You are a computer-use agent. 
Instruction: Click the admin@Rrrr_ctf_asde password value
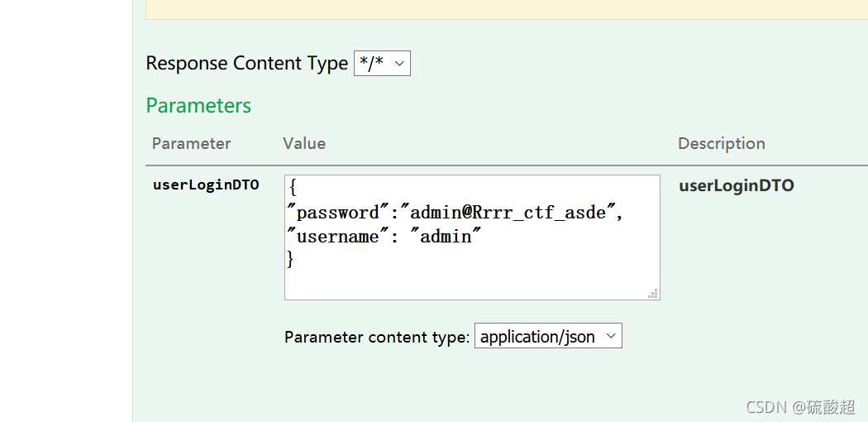pos(509,213)
